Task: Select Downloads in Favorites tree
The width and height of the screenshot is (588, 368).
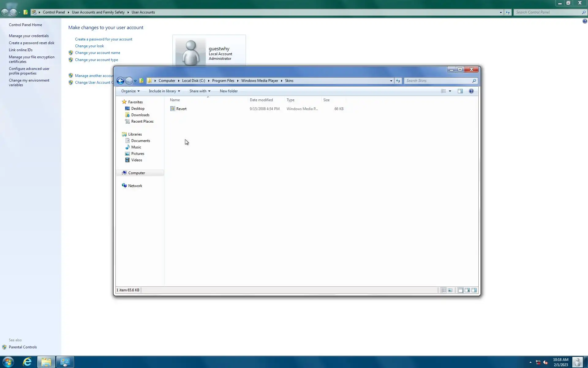Action: pyautogui.click(x=140, y=115)
